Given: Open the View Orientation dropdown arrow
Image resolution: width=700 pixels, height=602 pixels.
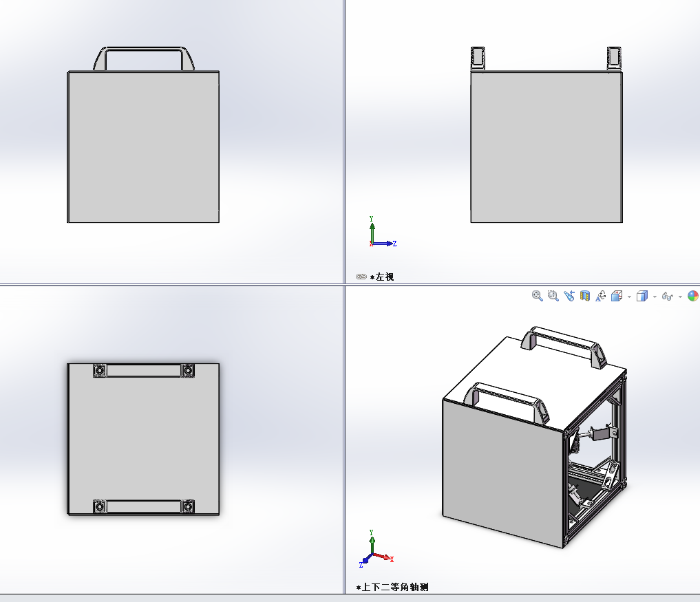Looking at the screenshot, I should [x=630, y=297].
